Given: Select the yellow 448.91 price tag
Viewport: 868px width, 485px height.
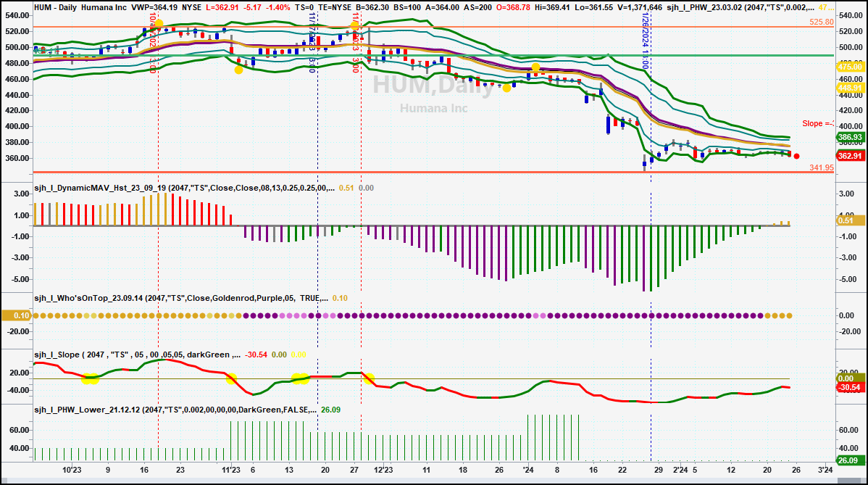Looking at the screenshot, I should coord(851,88).
